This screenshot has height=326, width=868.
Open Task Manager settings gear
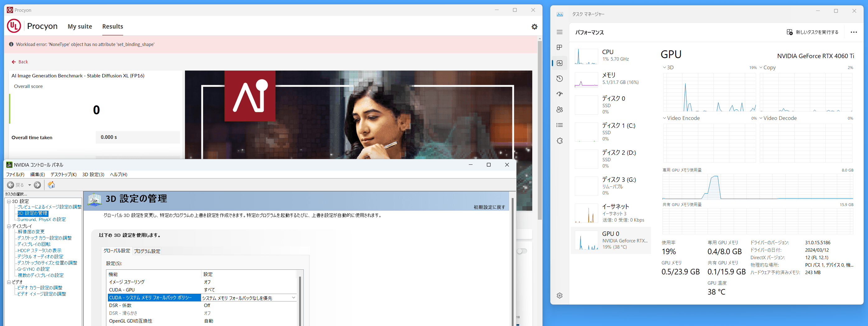(560, 296)
